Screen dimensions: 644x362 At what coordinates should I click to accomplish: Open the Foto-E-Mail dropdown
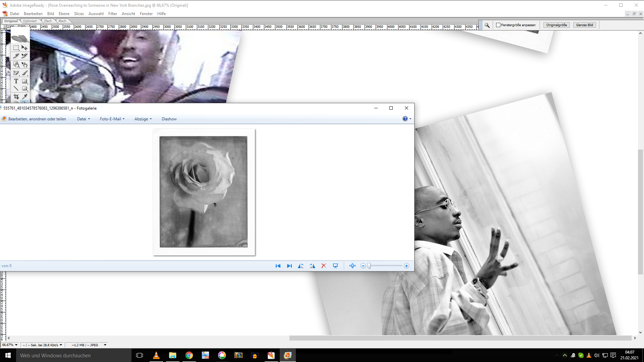[x=112, y=119]
